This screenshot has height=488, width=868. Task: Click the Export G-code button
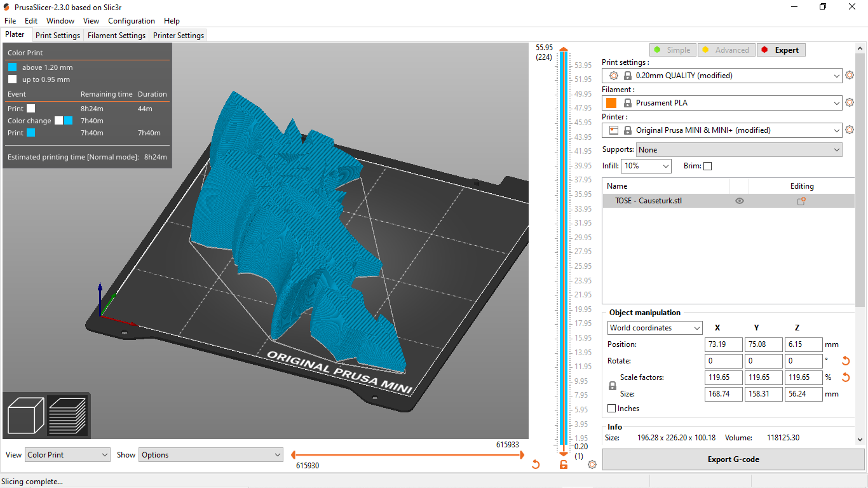733,459
